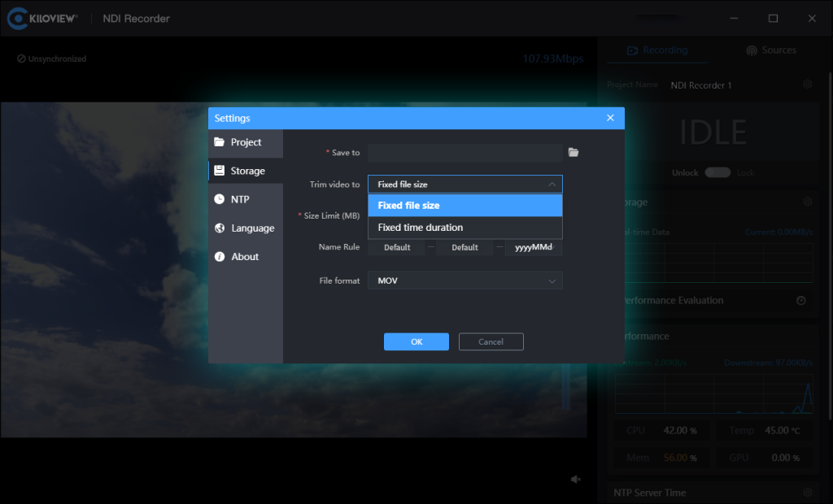
Task: Click the Performance Evaluation gauge icon
Action: tap(801, 300)
